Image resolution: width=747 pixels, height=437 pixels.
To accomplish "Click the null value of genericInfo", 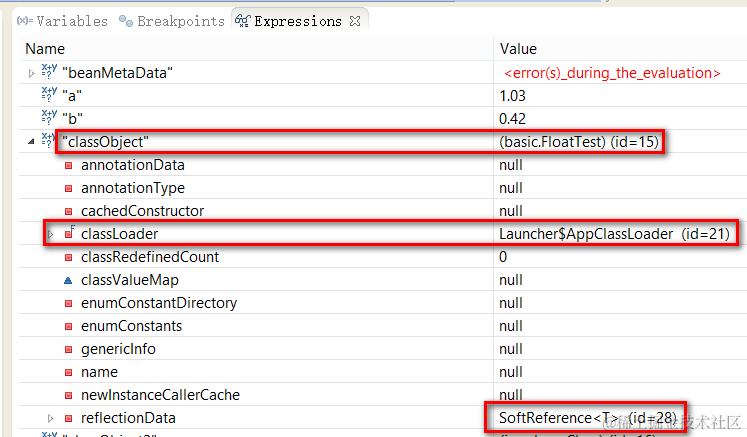I will (511, 349).
